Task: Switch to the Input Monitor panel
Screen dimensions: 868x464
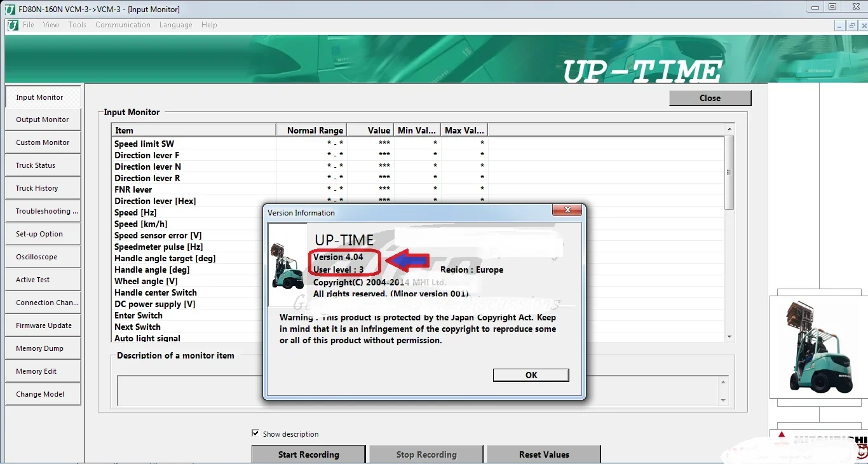Action: click(x=43, y=97)
